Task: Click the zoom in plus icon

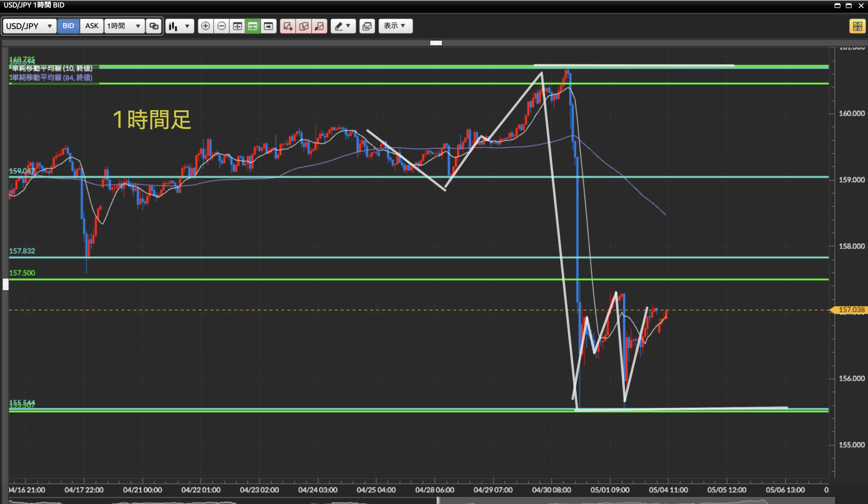Action: tap(205, 26)
